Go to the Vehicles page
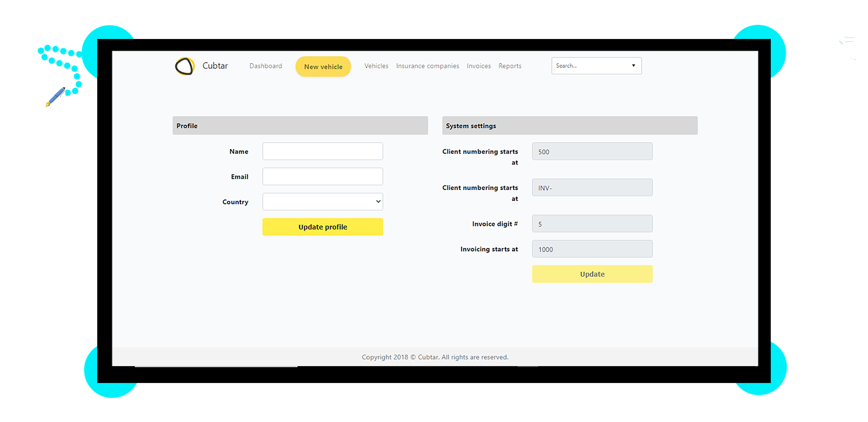Screen dimensions: 868x422 [x=376, y=66]
